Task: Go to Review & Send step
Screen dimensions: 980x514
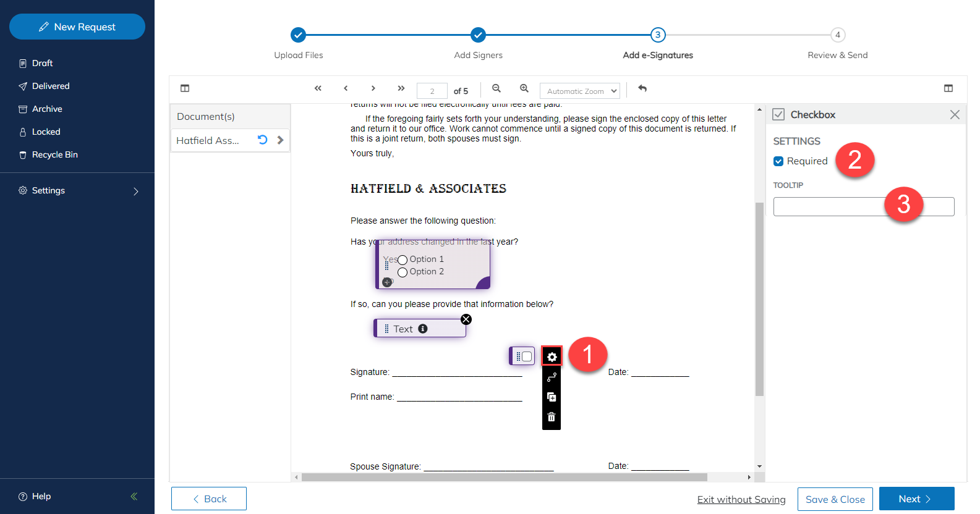Action: click(x=838, y=35)
